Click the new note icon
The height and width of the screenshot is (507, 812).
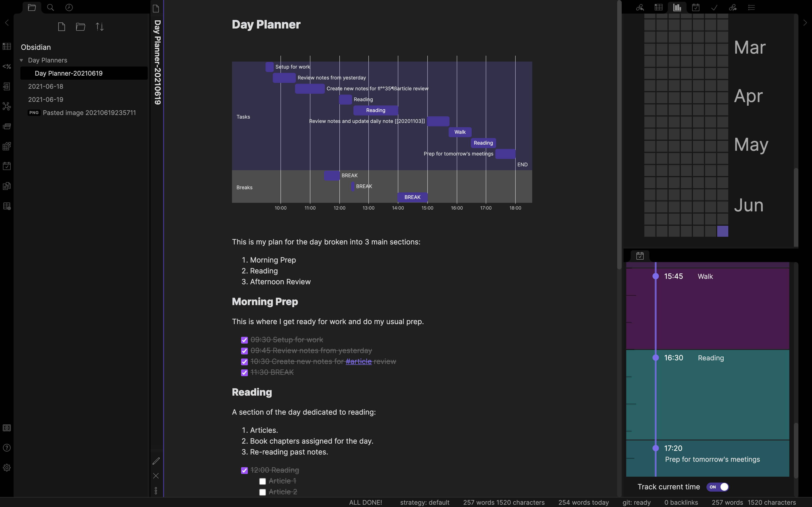tap(61, 27)
